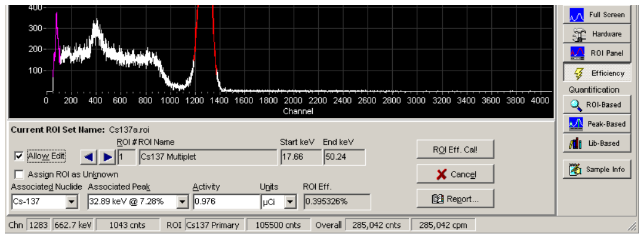The width and height of the screenshot is (644, 239).
Task: Click the Cs137a.roi set name
Action: tap(129, 130)
